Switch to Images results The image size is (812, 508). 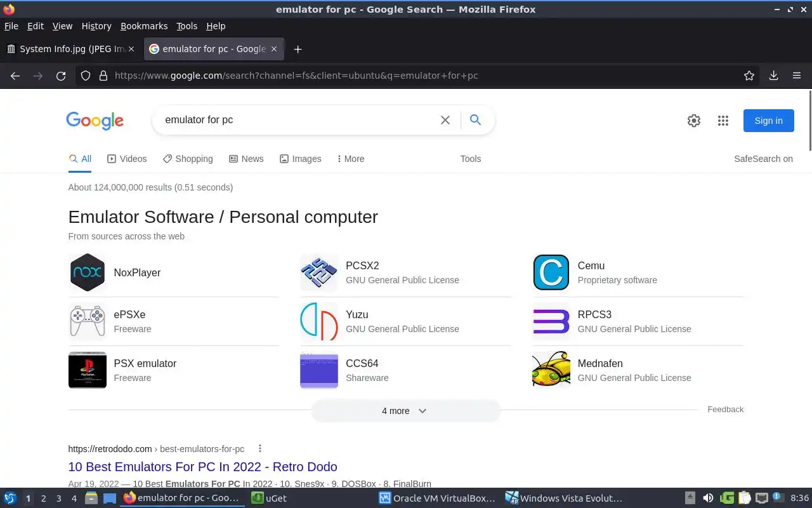coord(301,159)
